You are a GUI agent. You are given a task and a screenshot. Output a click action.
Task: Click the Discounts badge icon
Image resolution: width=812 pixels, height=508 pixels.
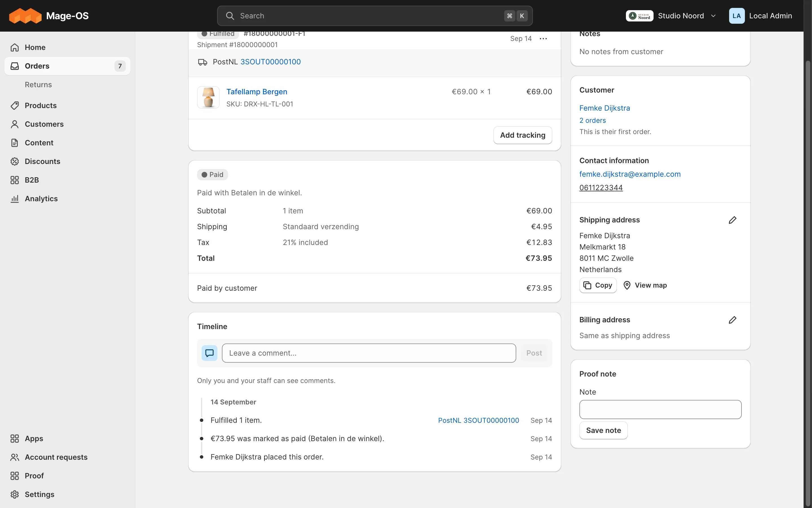coord(14,161)
